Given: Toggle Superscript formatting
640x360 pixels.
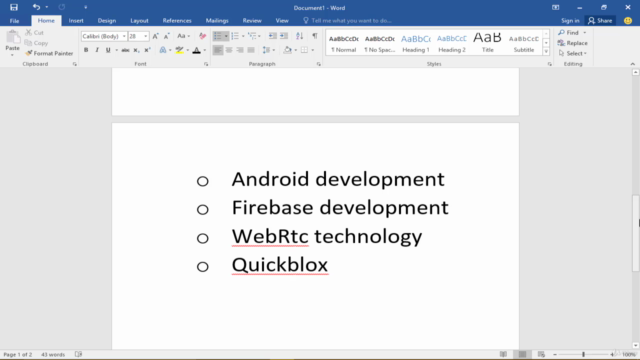Looking at the screenshot, I should (x=147, y=50).
